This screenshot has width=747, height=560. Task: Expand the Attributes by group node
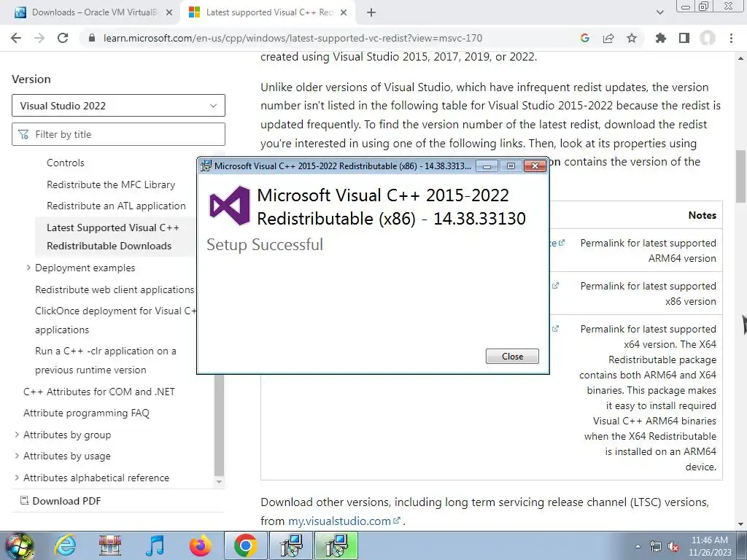[18, 435]
